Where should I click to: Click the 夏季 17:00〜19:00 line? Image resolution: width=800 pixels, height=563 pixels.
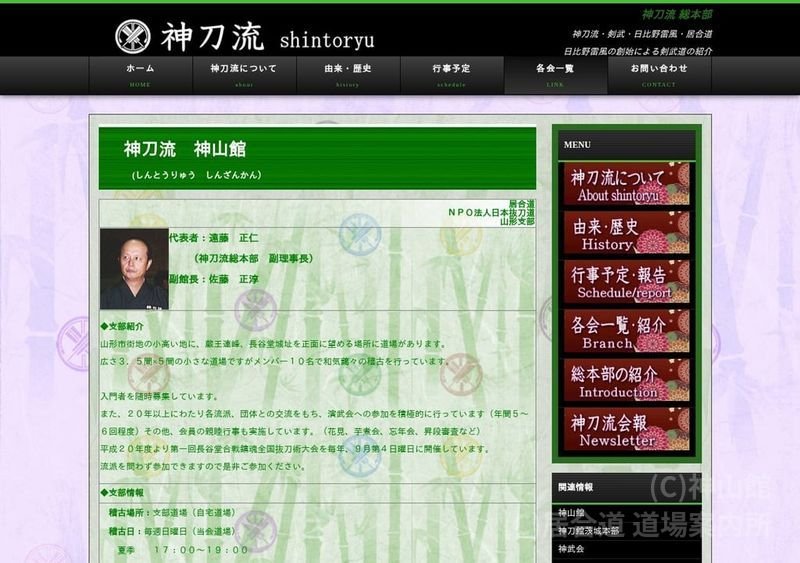[183, 550]
